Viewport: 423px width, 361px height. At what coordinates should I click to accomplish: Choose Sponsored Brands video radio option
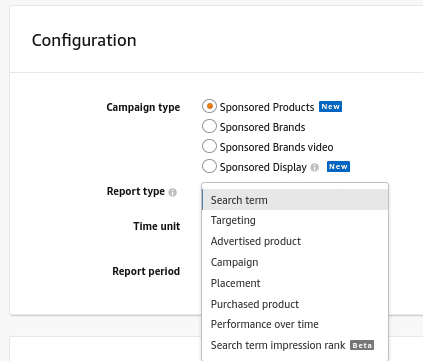click(209, 146)
